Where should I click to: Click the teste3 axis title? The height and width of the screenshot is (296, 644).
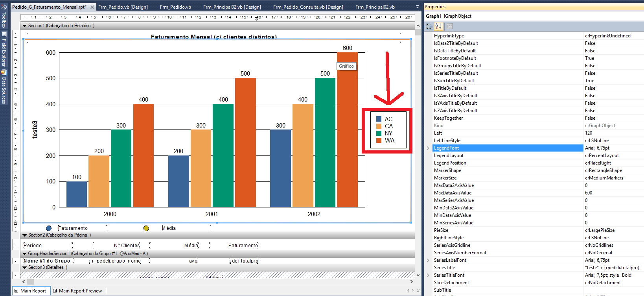(35, 129)
